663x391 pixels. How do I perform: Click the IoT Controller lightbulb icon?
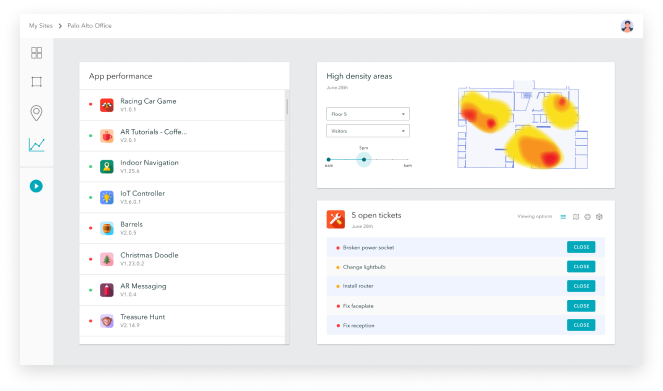click(107, 197)
